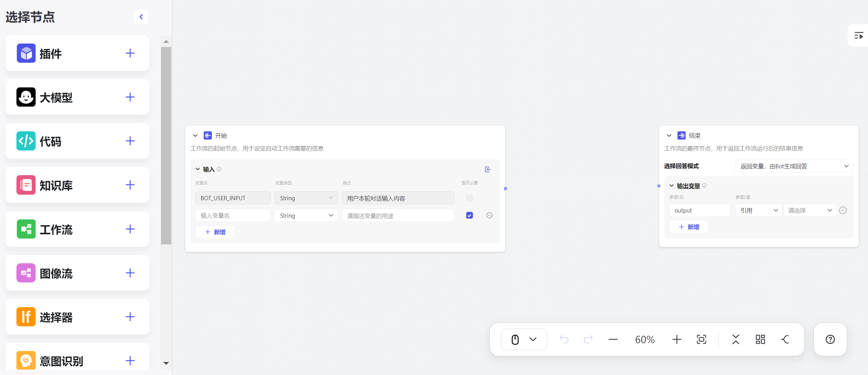
Task: Collapse the 开始 start node chevron
Action: 195,136
